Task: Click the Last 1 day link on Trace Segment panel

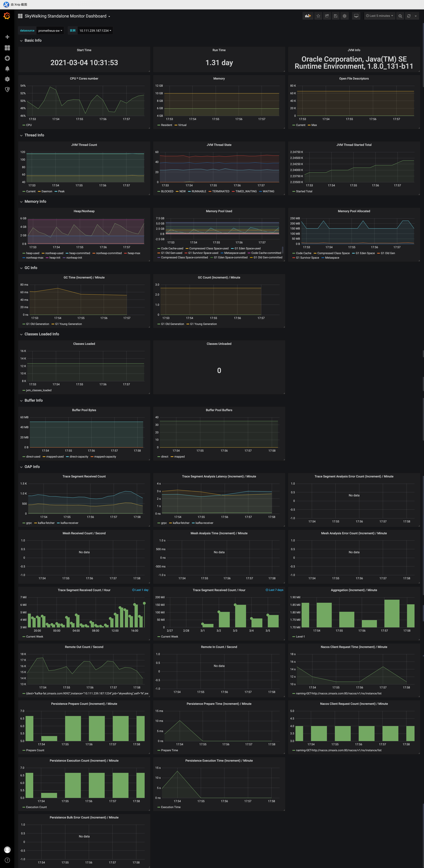Action: [140, 590]
